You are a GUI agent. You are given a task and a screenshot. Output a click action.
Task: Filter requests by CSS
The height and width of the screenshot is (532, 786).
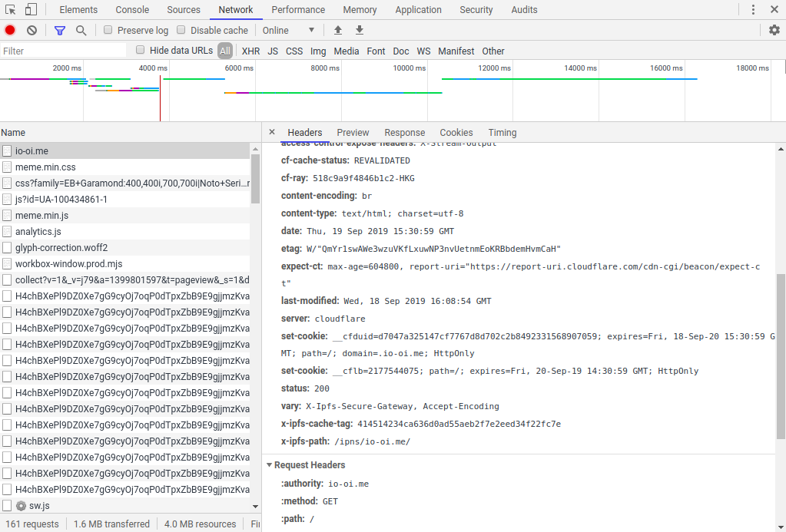click(294, 51)
